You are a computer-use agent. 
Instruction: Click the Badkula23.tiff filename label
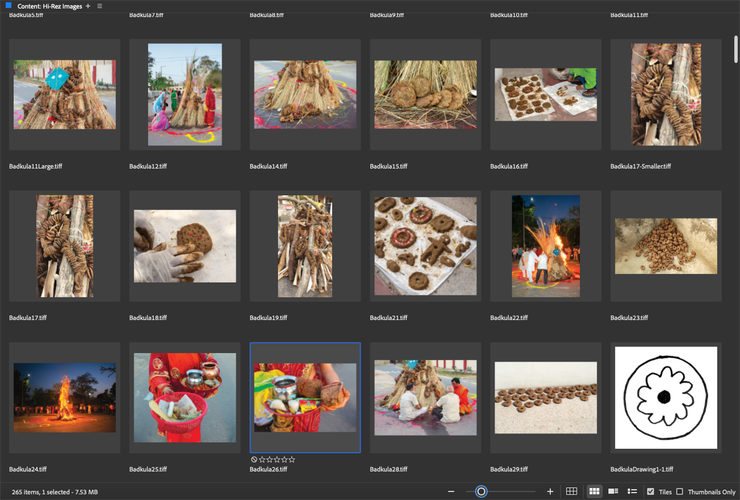point(629,318)
